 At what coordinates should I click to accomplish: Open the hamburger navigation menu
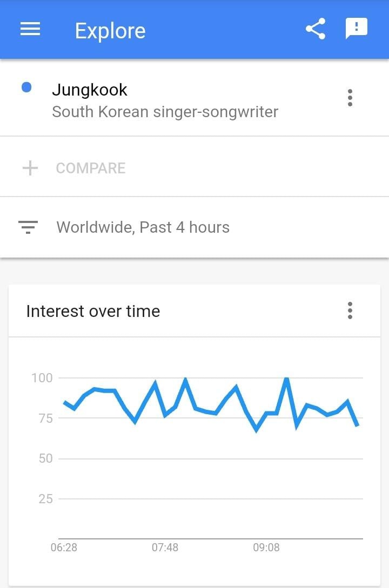click(x=30, y=29)
